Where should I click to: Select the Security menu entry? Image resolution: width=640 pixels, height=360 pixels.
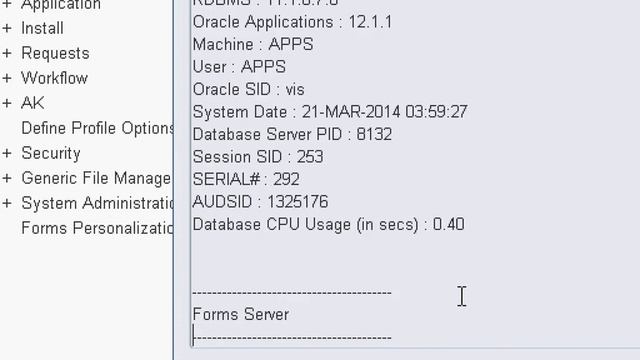click(x=51, y=153)
